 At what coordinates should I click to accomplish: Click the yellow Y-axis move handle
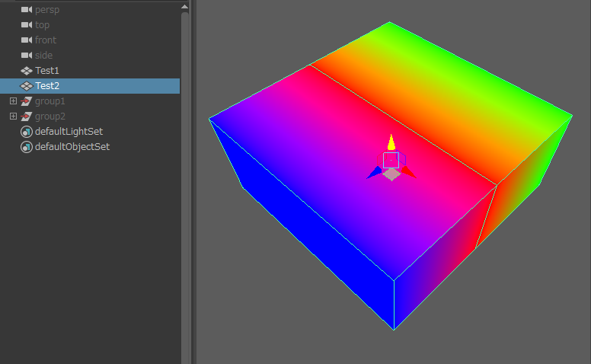pos(391,142)
